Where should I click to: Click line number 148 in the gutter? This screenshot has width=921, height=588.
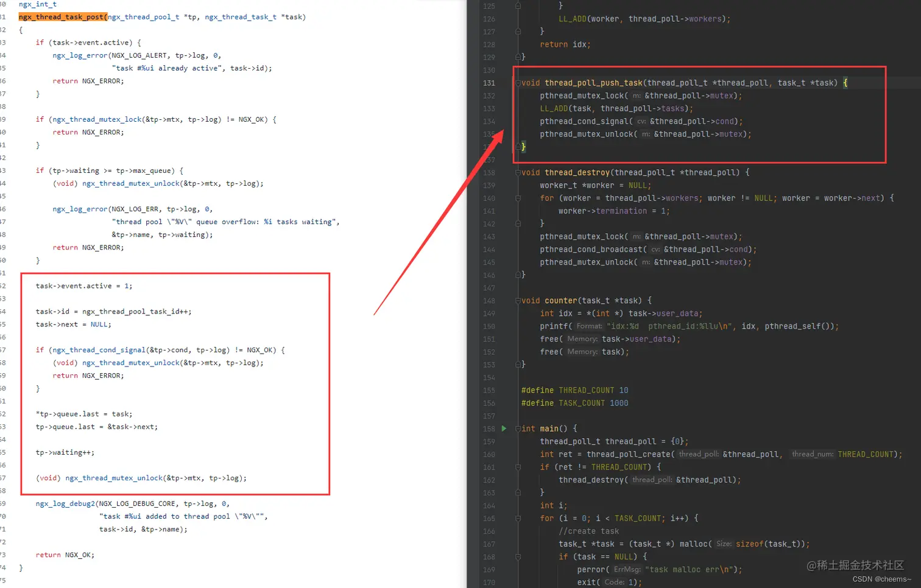click(x=489, y=301)
